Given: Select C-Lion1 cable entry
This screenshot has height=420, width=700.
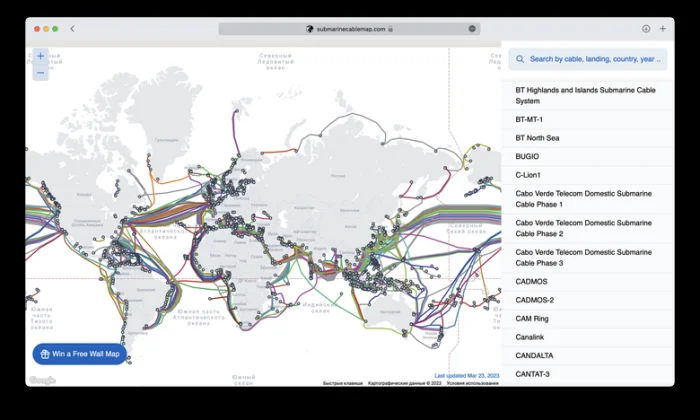Looking at the screenshot, I should [x=588, y=175].
